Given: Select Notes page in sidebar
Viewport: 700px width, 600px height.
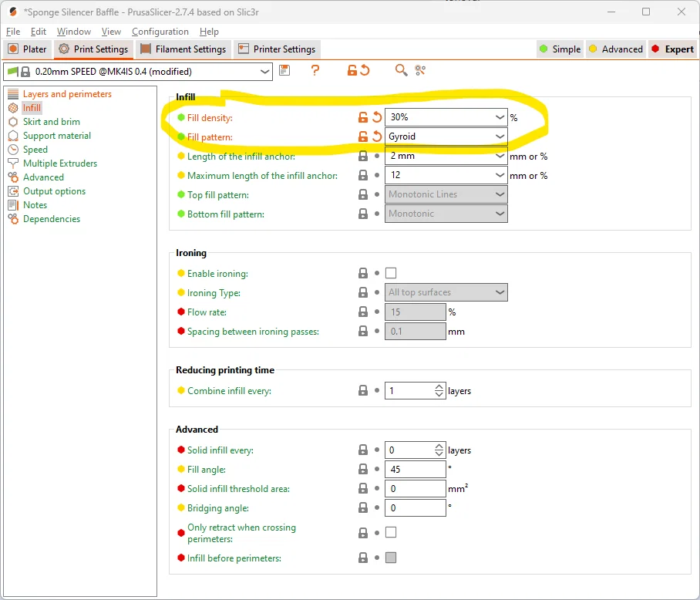Looking at the screenshot, I should (35, 204).
